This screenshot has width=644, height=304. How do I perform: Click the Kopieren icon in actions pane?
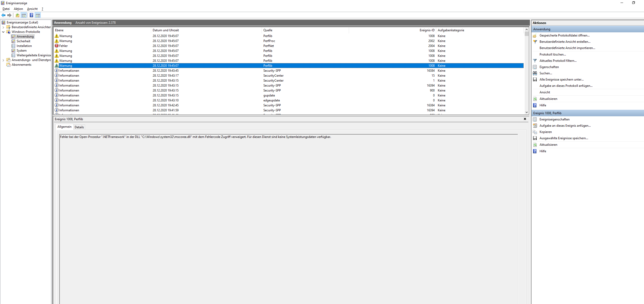pyautogui.click(x=535, y=132)
